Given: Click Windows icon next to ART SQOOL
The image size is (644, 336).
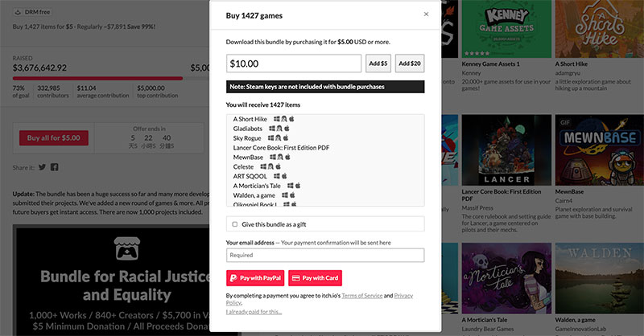Looking at the screenshot, I should [x=276, y=176].
